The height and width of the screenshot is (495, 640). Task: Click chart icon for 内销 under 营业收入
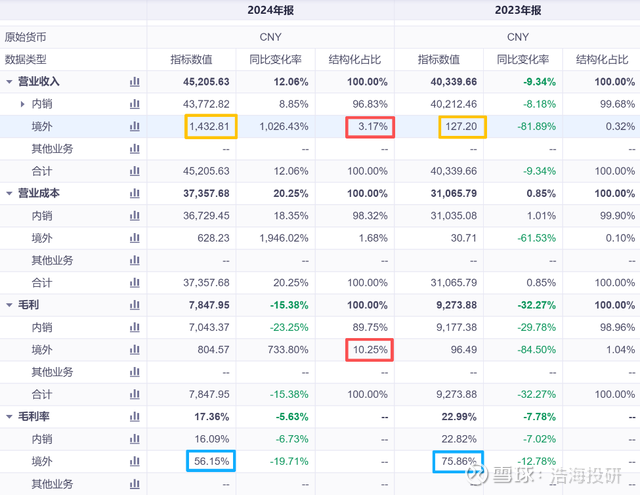(134, 104)
